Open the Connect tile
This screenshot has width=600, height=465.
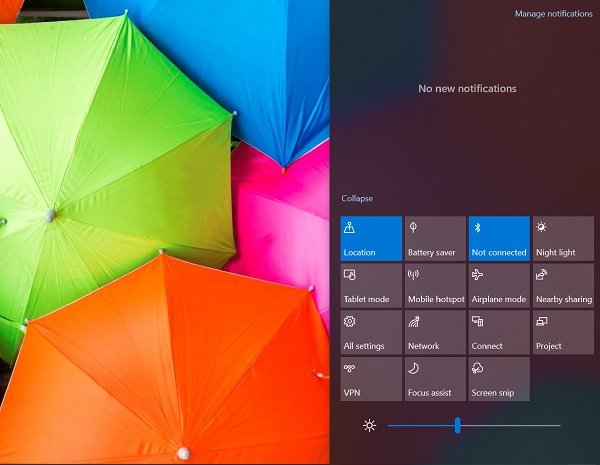499,332
